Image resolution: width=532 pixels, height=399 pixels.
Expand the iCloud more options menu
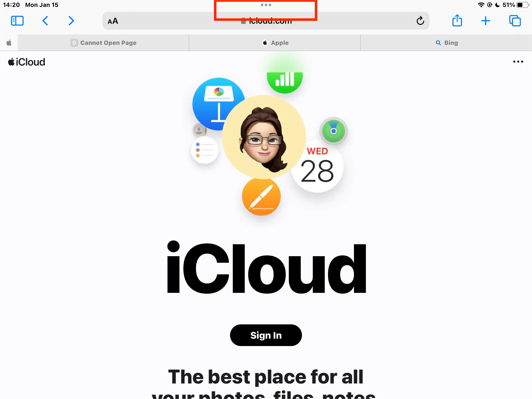[x=518, y=62]
